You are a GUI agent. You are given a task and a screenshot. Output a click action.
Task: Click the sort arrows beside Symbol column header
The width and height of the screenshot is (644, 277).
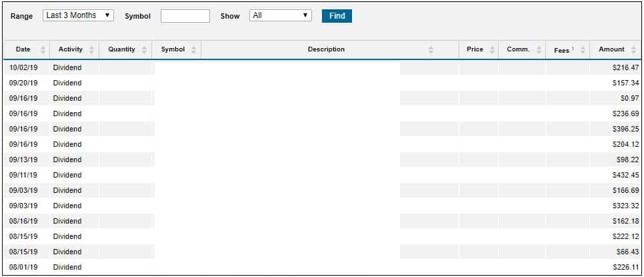point(193,50)
